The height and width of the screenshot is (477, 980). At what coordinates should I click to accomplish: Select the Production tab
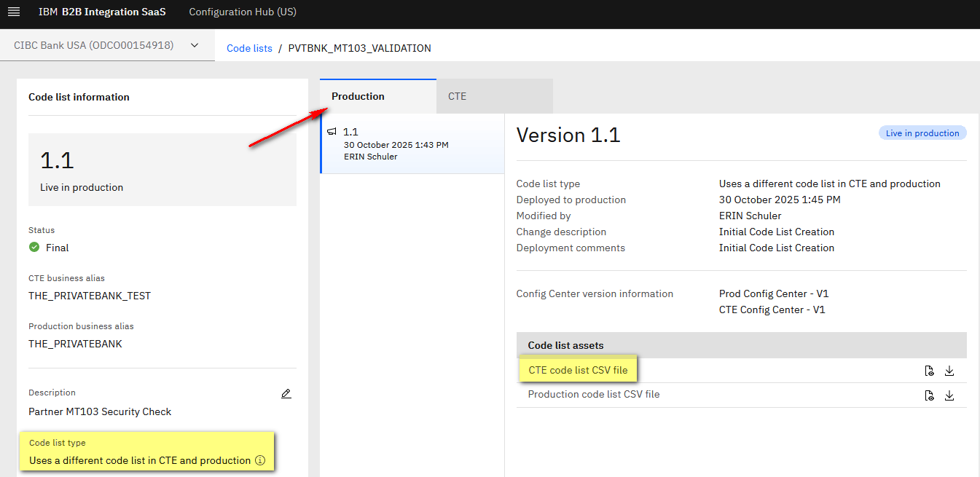coord(358,96)
